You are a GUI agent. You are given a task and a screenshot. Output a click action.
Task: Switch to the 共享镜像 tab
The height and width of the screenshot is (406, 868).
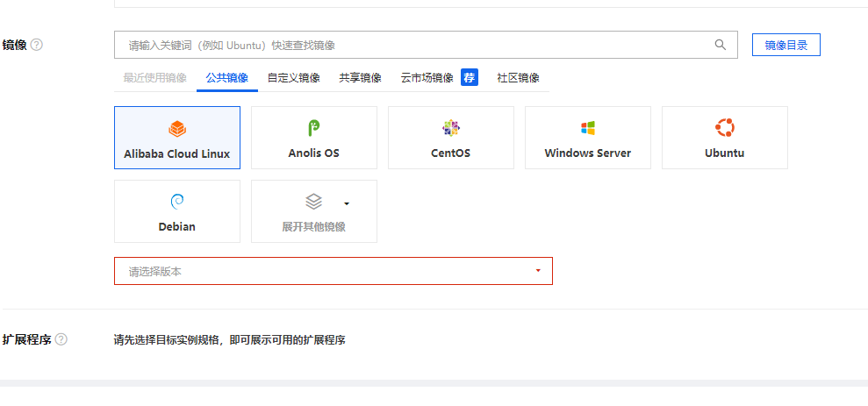(360, 78)
